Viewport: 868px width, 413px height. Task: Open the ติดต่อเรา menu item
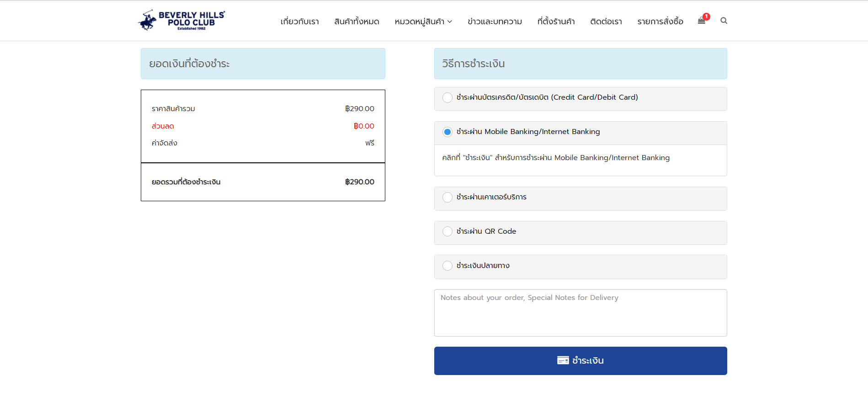[x=606, y=21]
